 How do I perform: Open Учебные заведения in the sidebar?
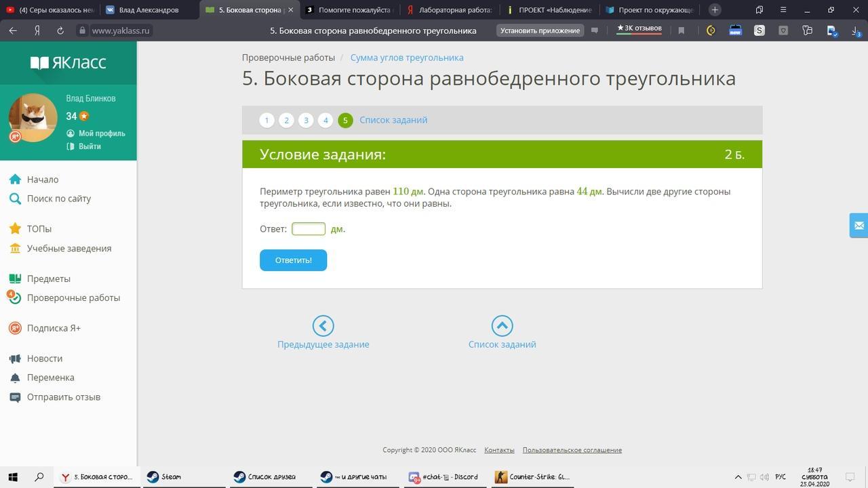69,248
